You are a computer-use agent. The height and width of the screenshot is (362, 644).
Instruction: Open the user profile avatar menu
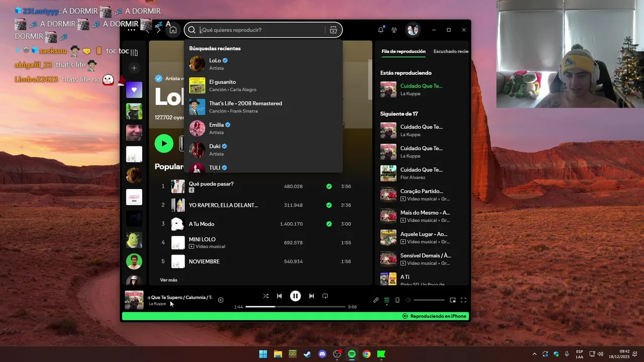click(x=413, y=30)
